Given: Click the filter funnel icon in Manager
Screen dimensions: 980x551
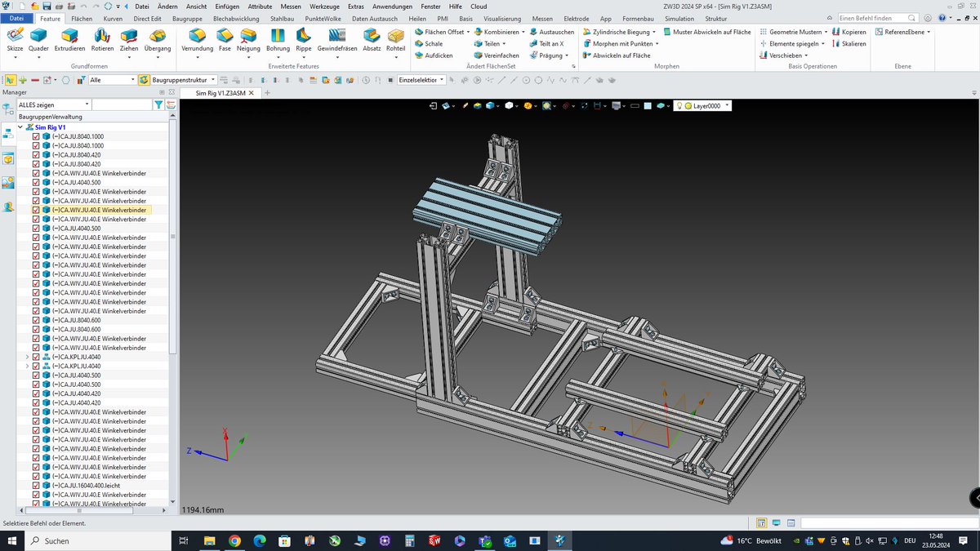Looking at the screenshot, I should point(158,104).
